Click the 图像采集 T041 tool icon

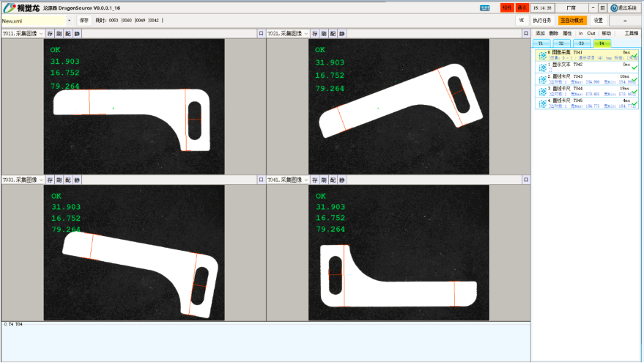(x=542, y=55)
